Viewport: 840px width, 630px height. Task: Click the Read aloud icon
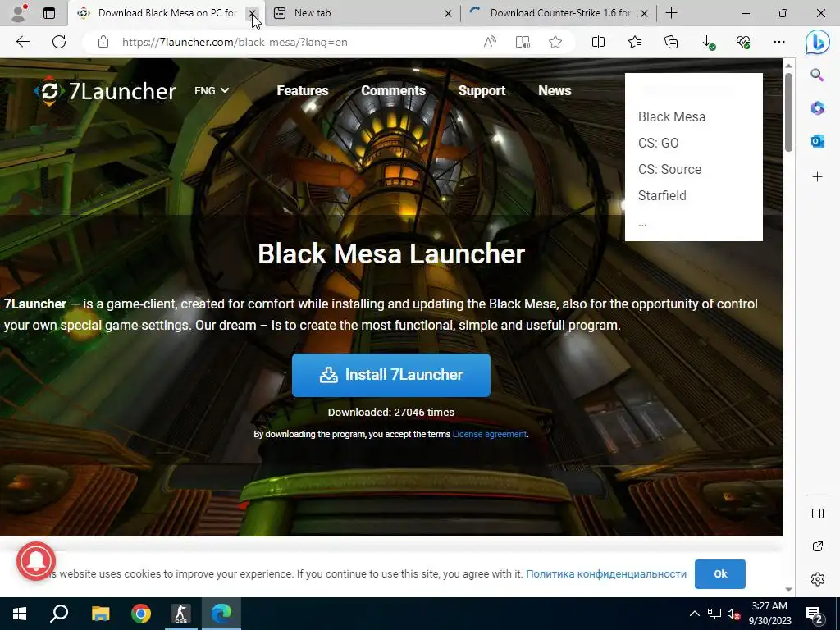490,42
